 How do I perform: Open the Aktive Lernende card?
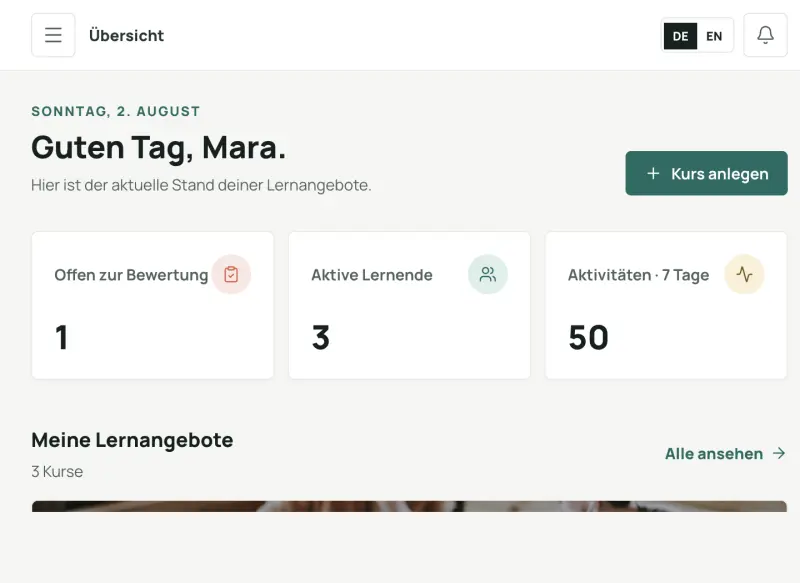coord(409,306)
